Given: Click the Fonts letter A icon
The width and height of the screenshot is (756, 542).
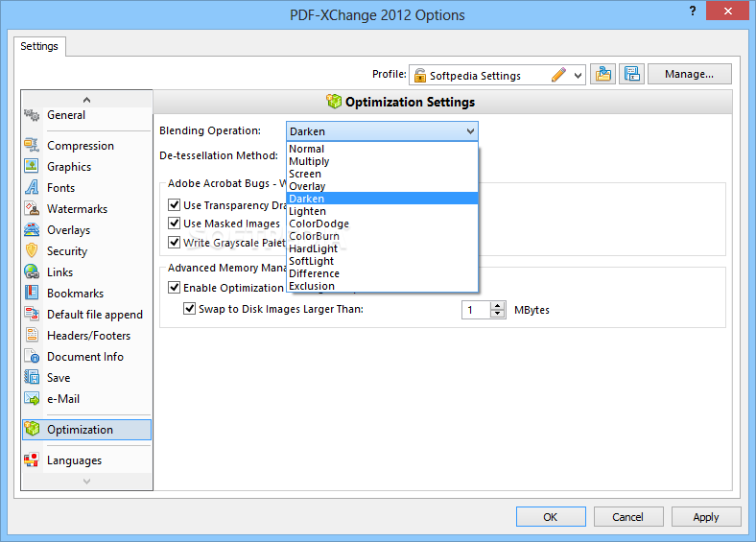Looking at the screenshot, I should [x=32, y=188].
